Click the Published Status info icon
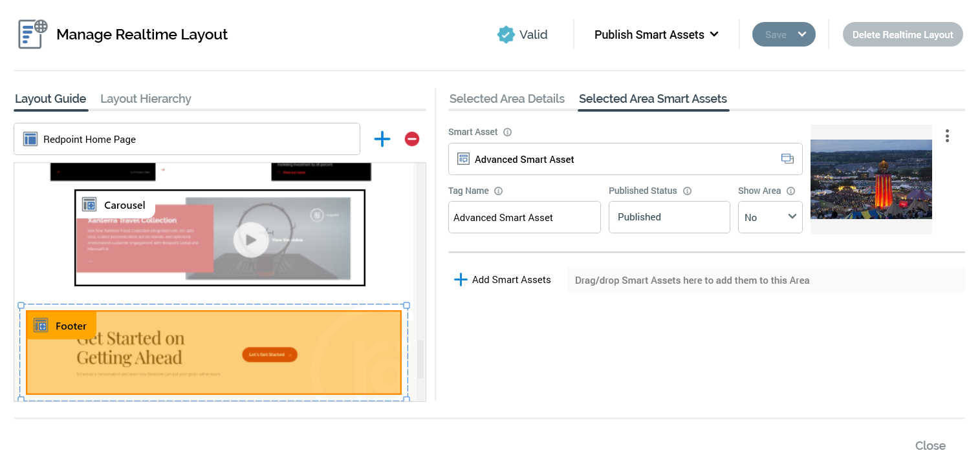This screenshot has height=464, width=980. 688,191
